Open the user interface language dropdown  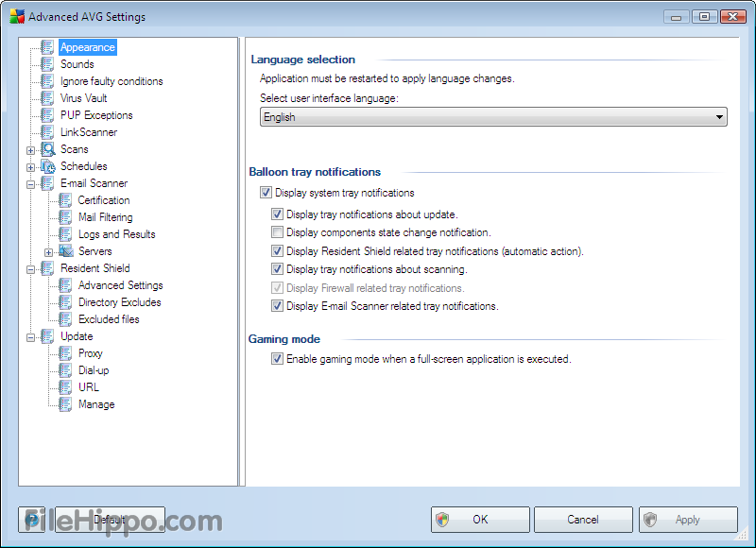tap(493, 117)
